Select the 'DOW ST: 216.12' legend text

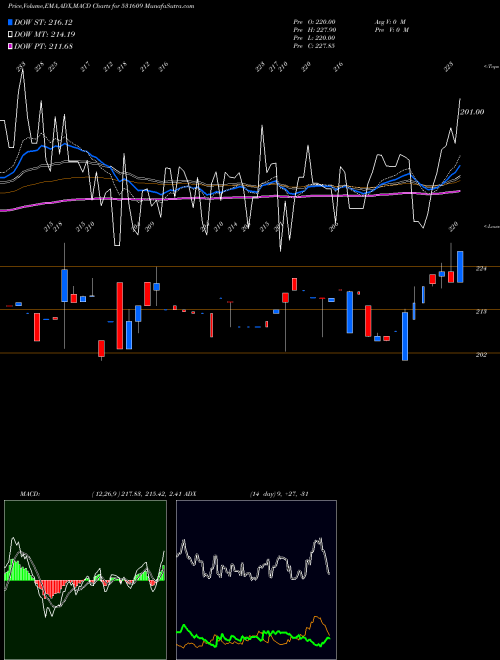point(43,22)
